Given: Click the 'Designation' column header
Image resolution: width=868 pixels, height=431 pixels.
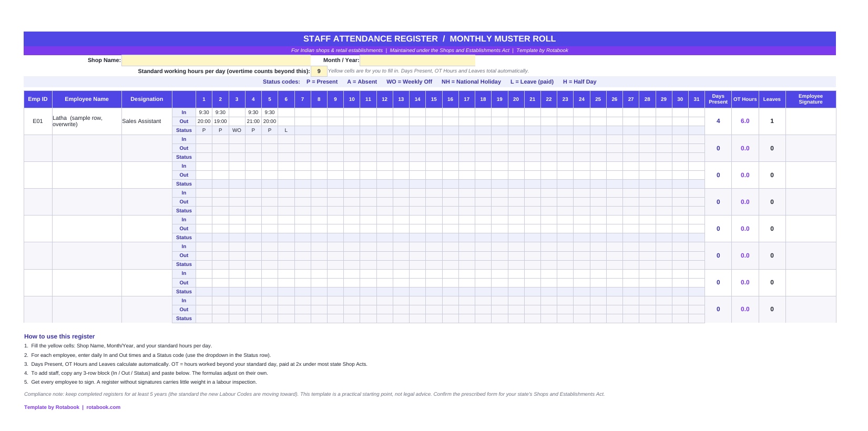Looking at the screenshot, I should coord(147,99).
